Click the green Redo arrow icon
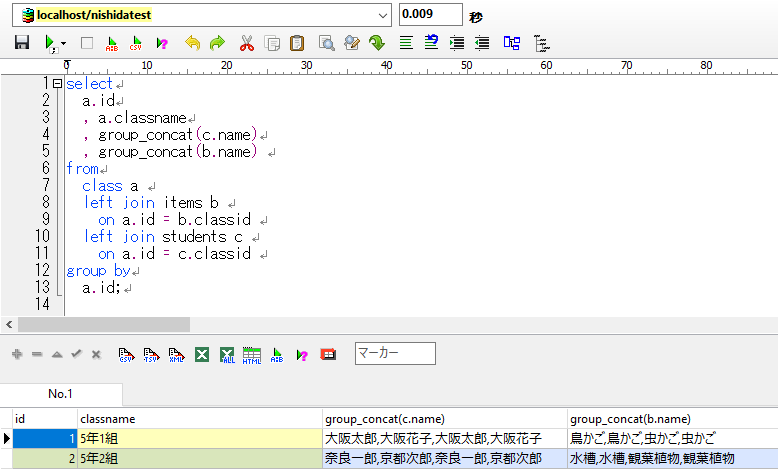 click(x=217, y=43)
